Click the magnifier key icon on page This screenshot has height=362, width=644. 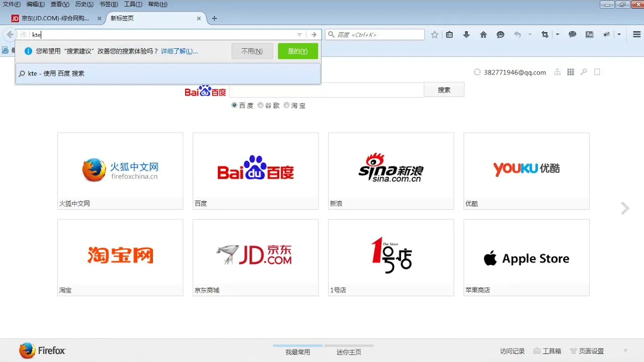pyautogui.click(x=584, y=72)
